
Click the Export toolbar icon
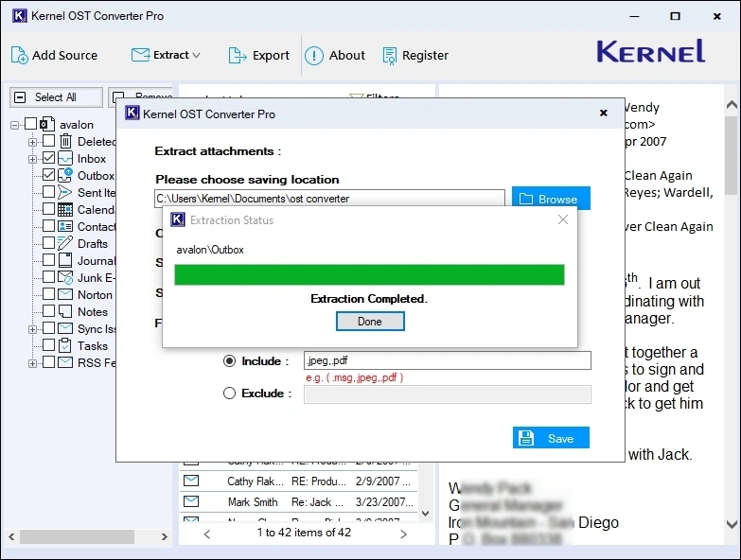(x=238, y=56)
